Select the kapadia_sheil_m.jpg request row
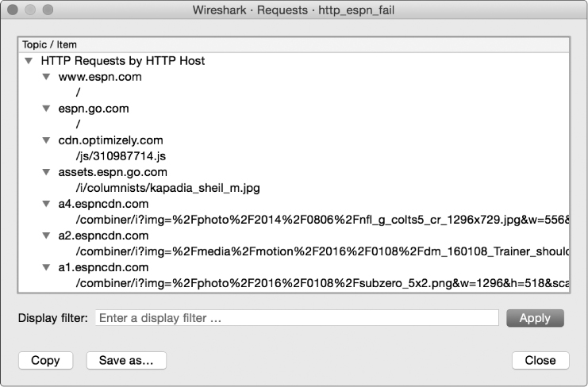The height and width of the screenshot is (387, 588). [x=294, y=188]
